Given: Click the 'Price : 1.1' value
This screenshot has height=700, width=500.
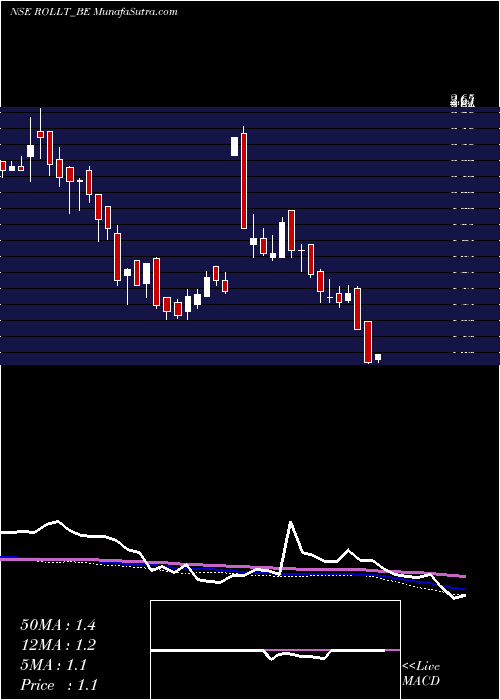Looking at the screenshot, I should [x=59, y=685].
